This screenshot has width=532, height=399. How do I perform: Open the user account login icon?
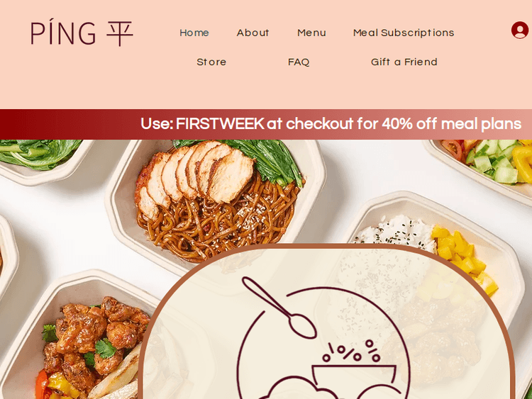(x=520, y=30)
